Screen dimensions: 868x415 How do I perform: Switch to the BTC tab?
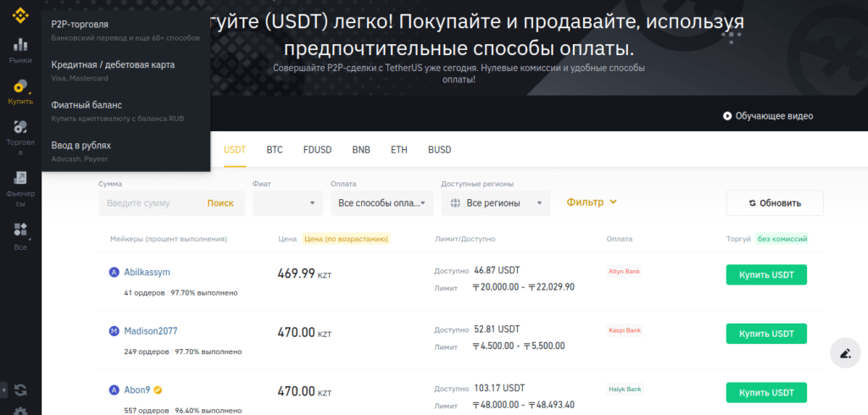[275, 150]
